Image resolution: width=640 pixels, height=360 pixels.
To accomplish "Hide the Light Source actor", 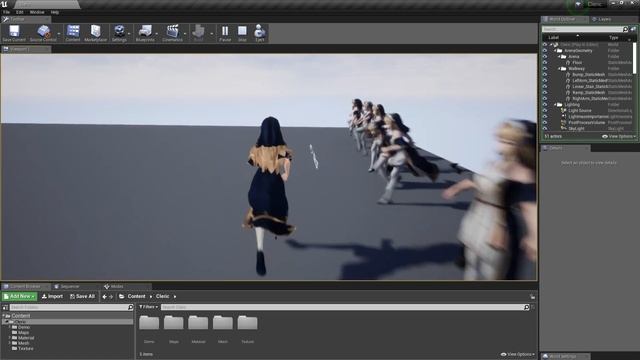I will click(544, 111).
